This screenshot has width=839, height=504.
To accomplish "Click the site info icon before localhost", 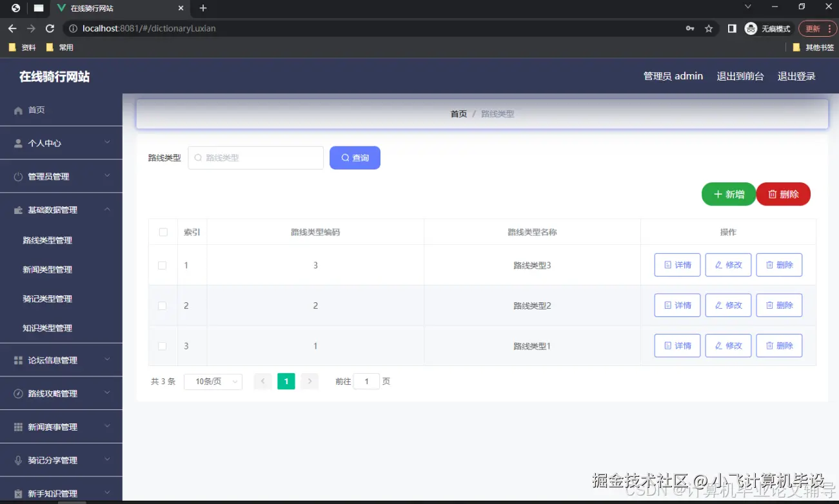I will 73,28.
